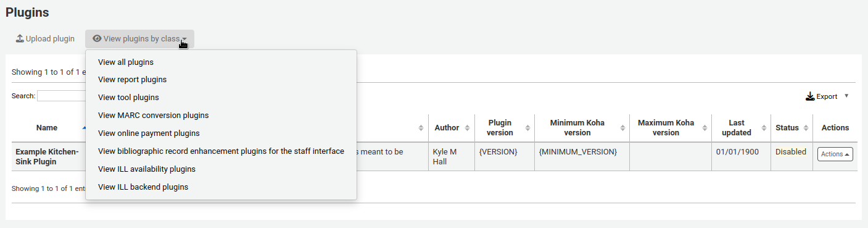Click the eye icon on View plugins button

coord(97,38)
